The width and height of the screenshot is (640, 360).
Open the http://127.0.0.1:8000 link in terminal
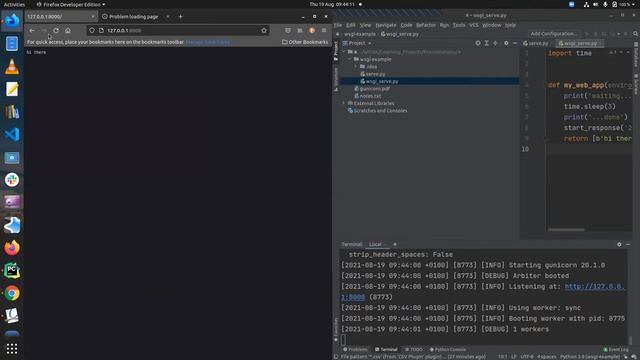pos(595,287)
